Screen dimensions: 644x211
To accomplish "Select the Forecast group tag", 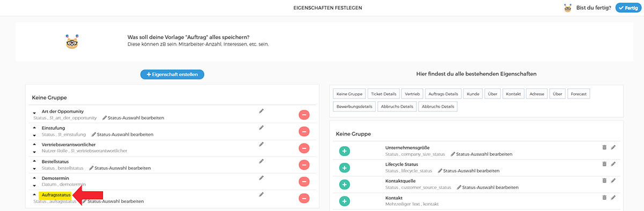I will click(579, 94).
